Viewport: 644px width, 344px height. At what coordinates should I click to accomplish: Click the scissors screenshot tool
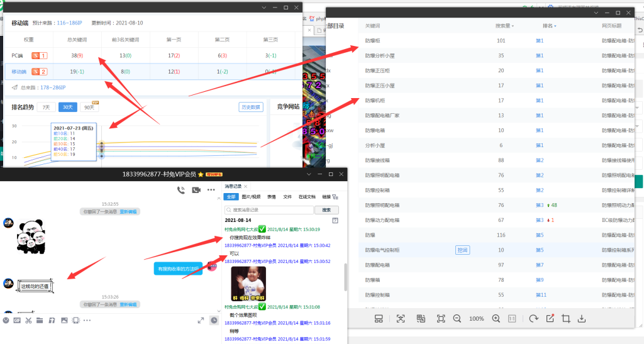click(29, 320)
